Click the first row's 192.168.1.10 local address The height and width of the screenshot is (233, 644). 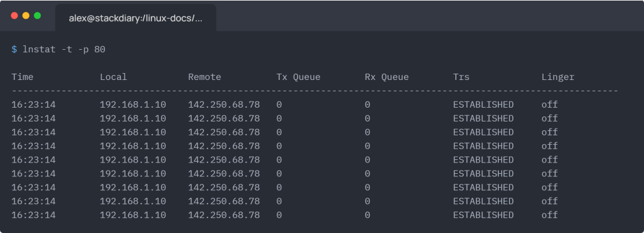point(133,105)
